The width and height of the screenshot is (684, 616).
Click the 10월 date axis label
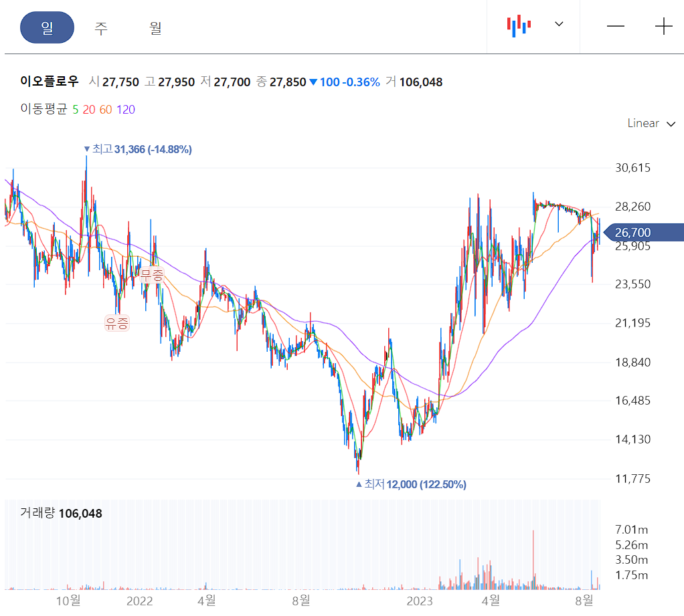68,601
